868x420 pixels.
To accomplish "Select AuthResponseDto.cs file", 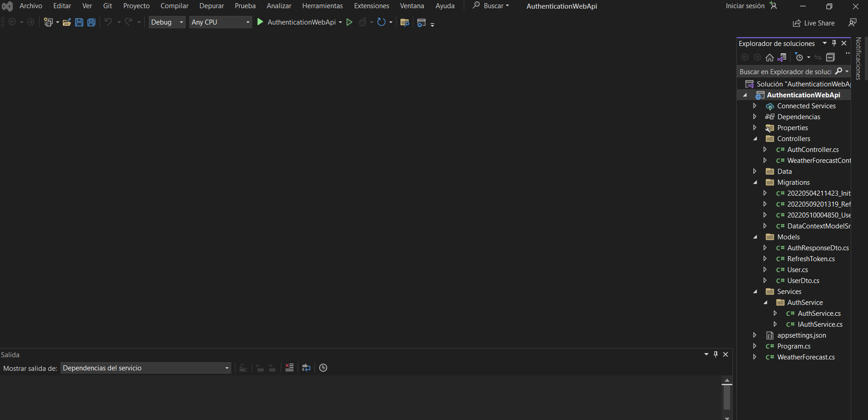I will pos(818,248).
